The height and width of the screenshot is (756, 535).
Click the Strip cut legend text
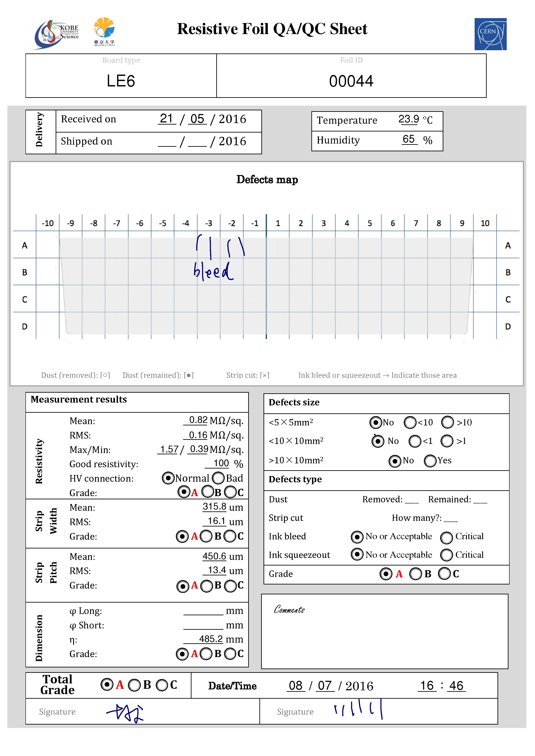[x=248, y=375]
